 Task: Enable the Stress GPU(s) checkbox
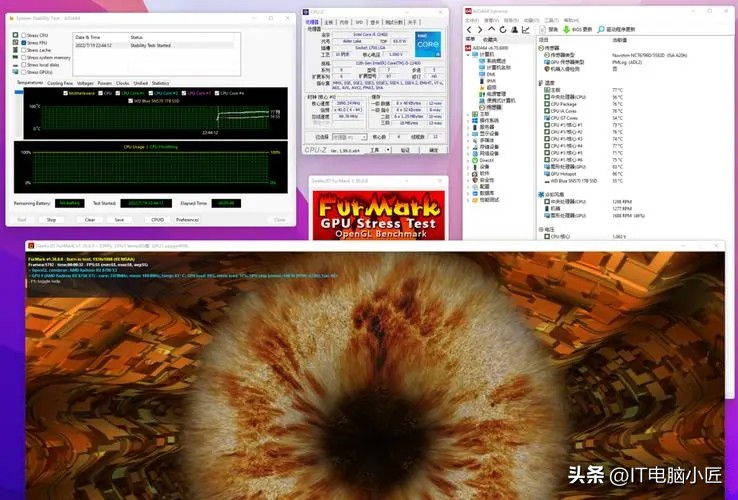(x=24, y=72)
